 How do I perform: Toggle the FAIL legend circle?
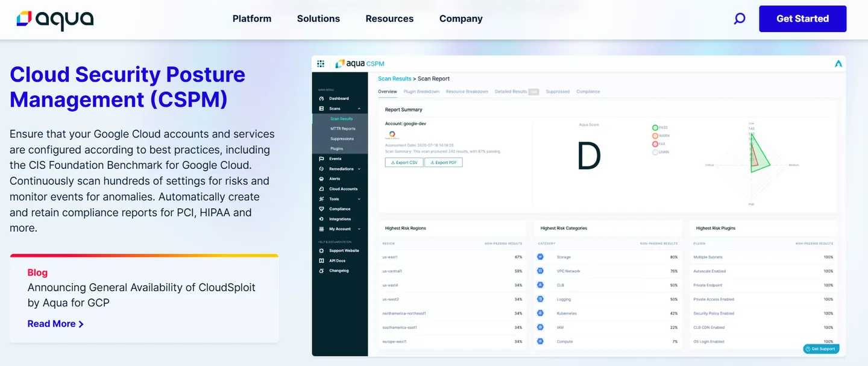(655, 144)
